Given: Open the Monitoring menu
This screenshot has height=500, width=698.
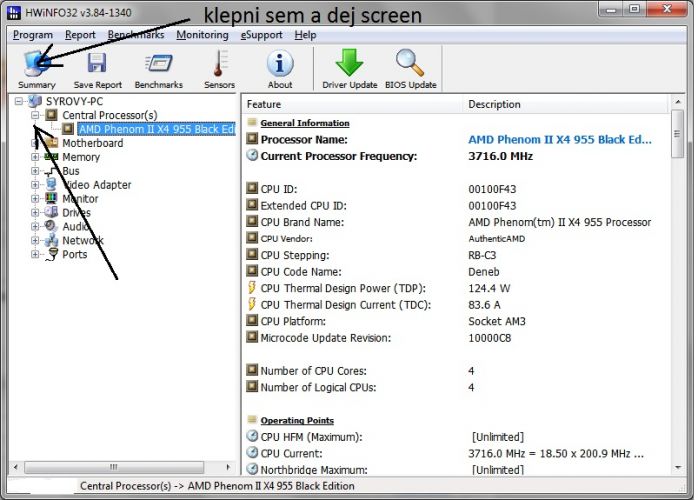Looking at the screenshot, I should 203,35.
